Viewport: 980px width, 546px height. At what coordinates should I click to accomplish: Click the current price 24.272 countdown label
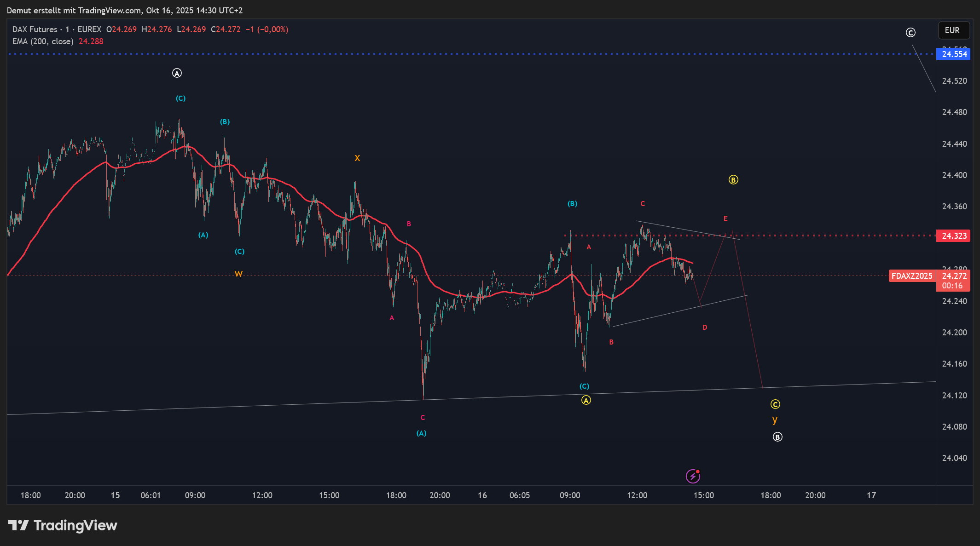(954, 281)
